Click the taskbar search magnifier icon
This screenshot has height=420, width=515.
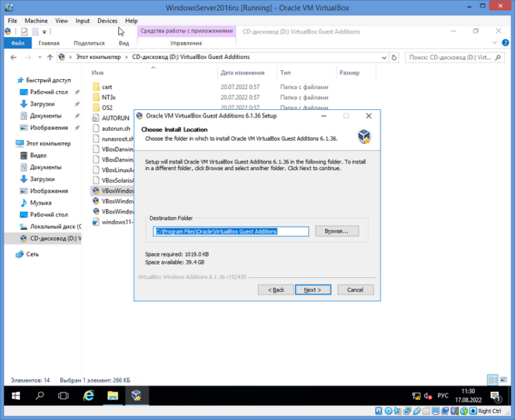[x=40, y=395]
